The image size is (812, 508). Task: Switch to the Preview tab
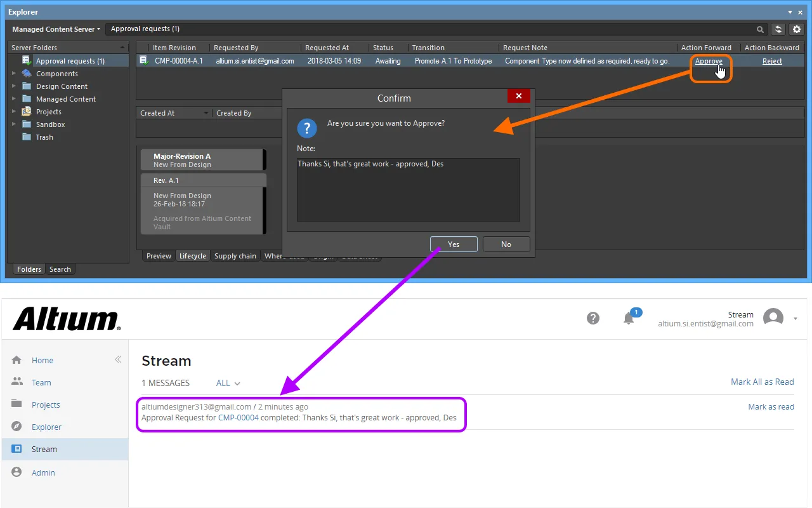click(x=159, y=256)
